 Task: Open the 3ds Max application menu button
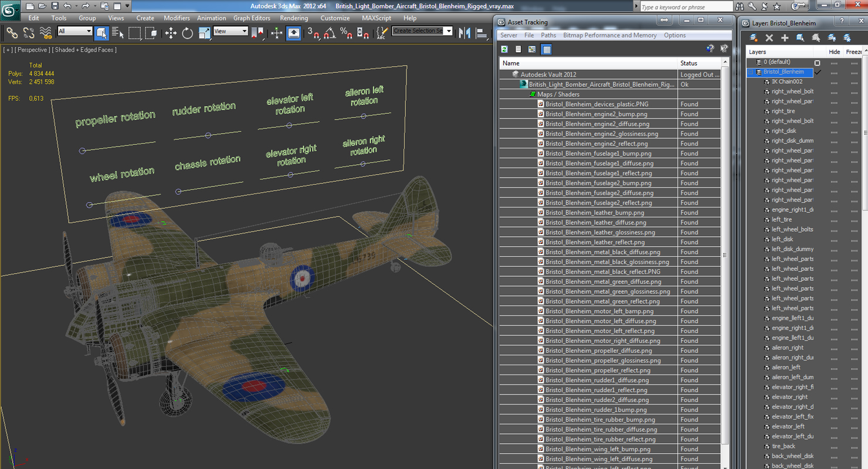(x=10, y=9)
